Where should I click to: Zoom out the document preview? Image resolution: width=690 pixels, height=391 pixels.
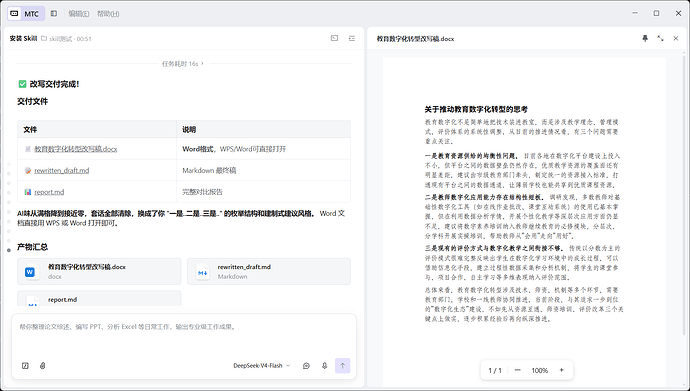[518, 370]
